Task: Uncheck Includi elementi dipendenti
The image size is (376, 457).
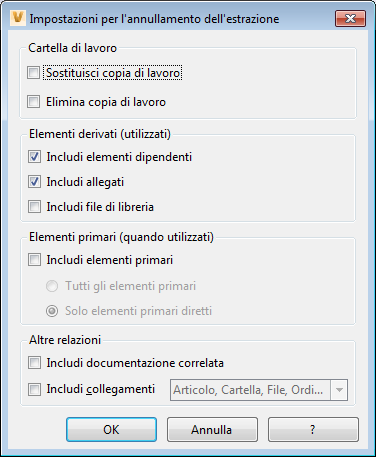Action: (34, 157)
